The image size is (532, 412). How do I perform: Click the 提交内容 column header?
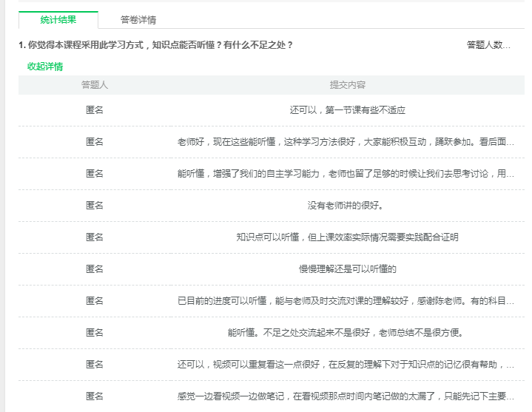tap(347, 85)
